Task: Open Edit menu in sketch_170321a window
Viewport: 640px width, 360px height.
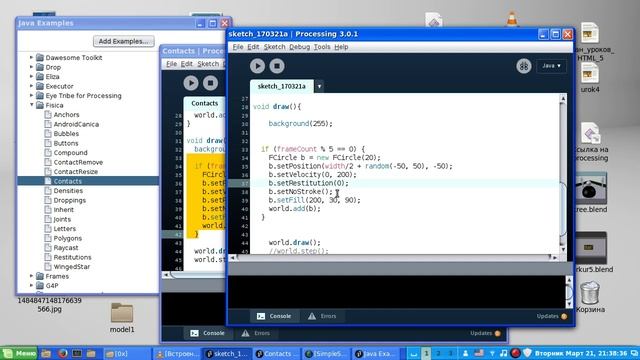Action: pos(253,47)
